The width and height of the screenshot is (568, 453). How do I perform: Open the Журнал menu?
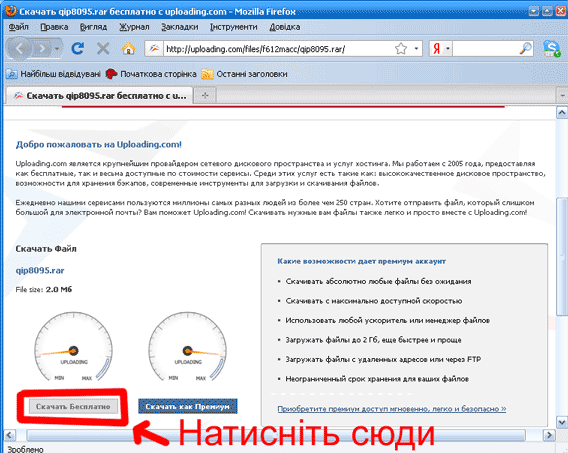[x=134, y=27]
